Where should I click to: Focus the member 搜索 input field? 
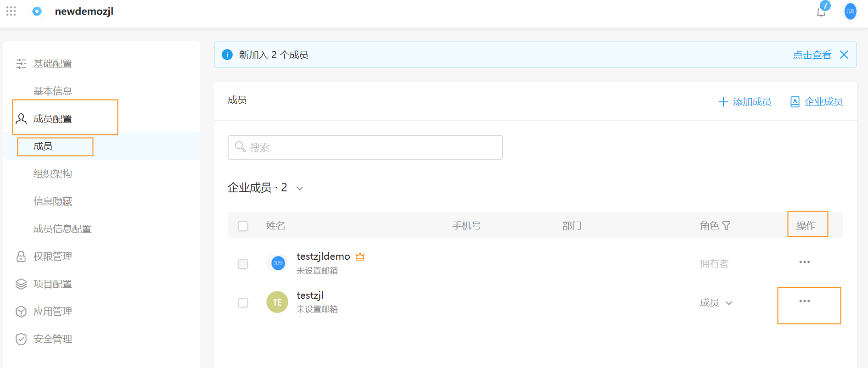pos(365,147)
